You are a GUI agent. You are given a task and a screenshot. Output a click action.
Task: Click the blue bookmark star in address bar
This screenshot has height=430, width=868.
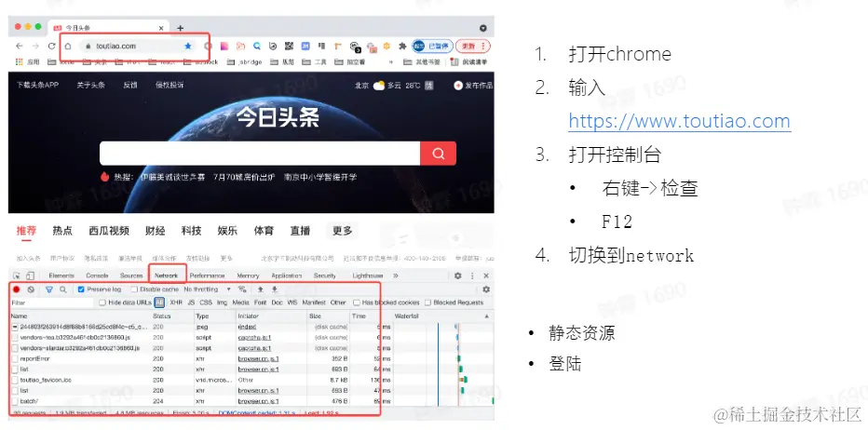pyautogui.click(x=187, y=46)
